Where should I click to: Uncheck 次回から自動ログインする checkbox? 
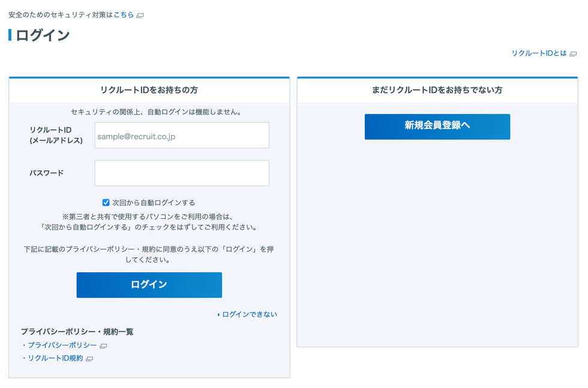106,203
